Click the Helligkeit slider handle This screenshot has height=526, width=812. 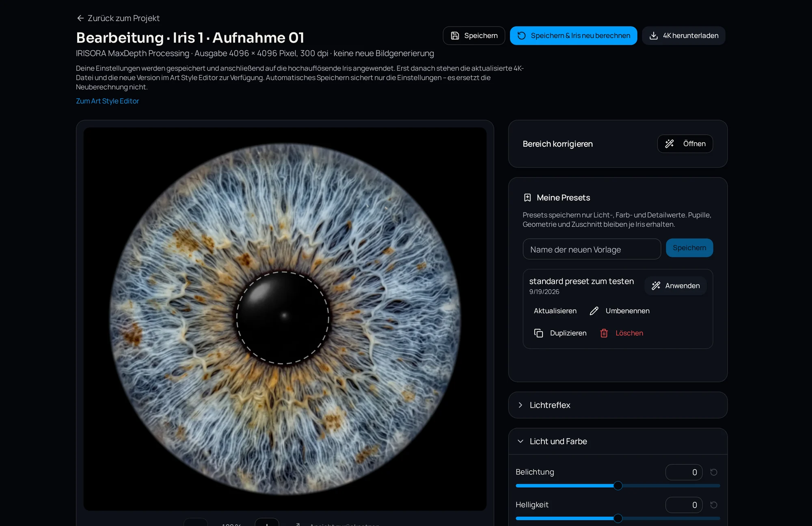[x=618, y=519]
